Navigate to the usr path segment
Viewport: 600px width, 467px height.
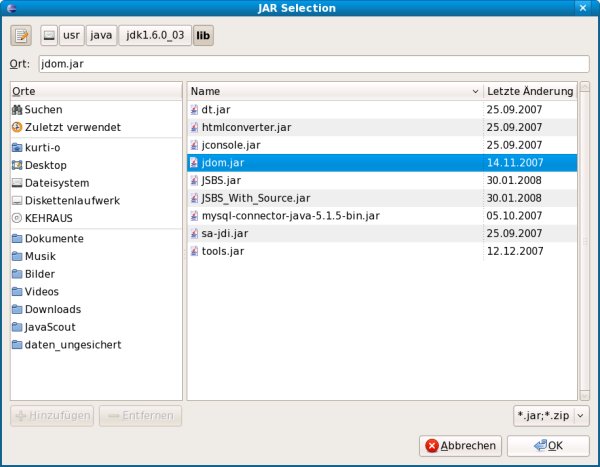(70, 36)
